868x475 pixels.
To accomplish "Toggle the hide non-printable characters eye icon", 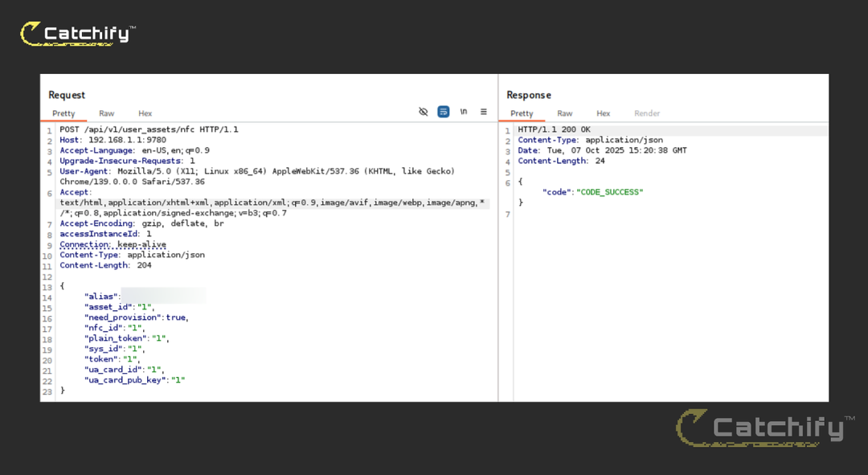I will [x=424, y=112].
